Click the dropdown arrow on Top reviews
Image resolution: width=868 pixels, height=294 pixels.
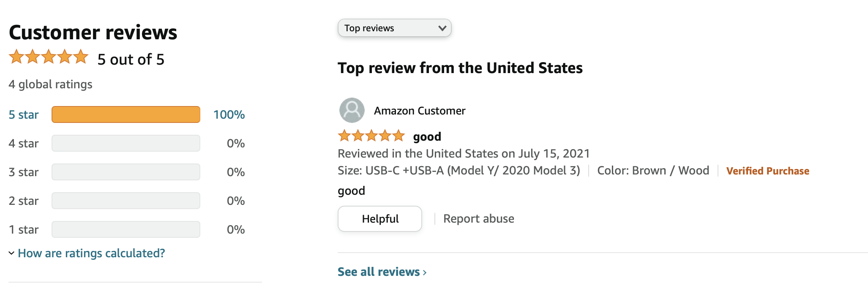pos(442,28)
